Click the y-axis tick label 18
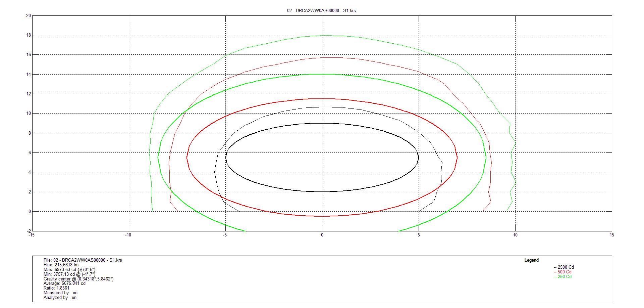The width and height of the screenshot is (644, 308). 29,35
